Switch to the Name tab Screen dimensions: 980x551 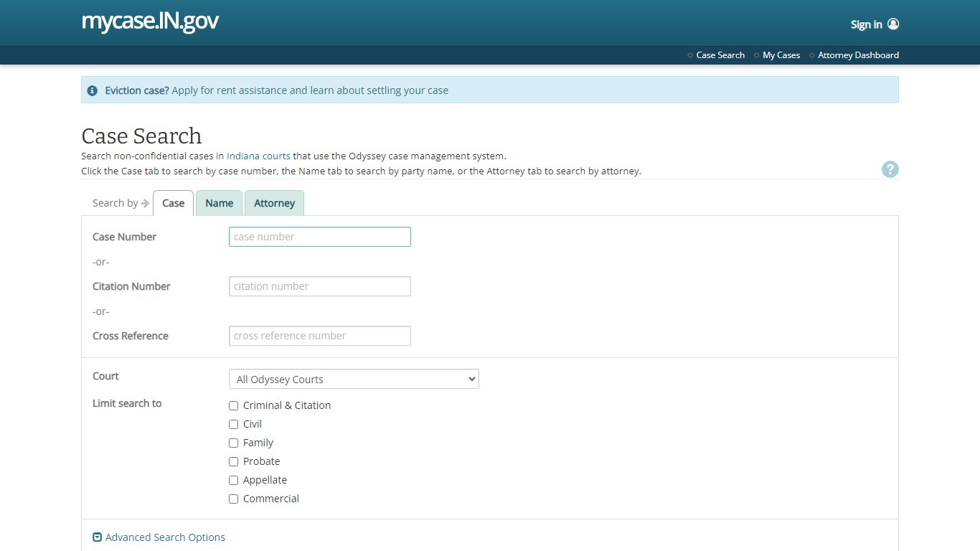tap(219, 203)
